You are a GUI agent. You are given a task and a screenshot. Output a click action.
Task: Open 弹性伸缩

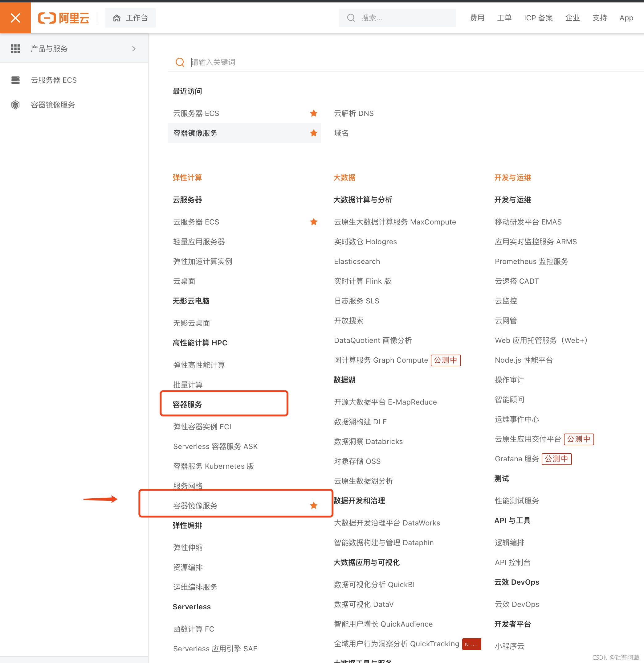point(188,548)
